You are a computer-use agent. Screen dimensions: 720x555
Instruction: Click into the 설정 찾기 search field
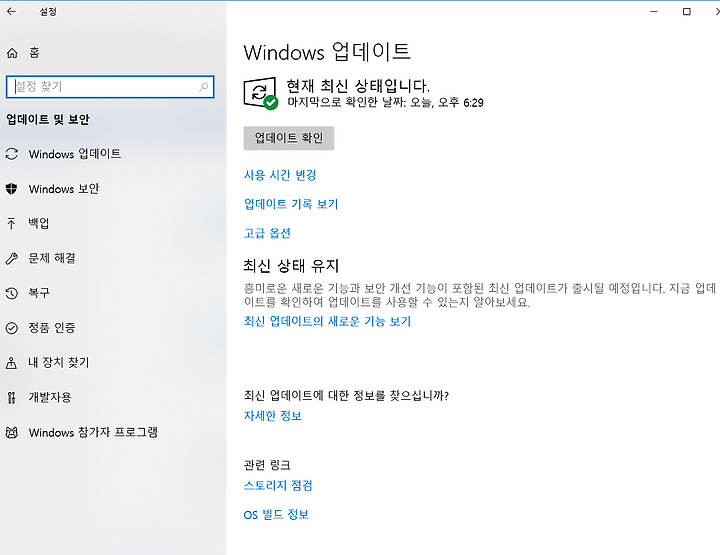[x=110, y=87]
